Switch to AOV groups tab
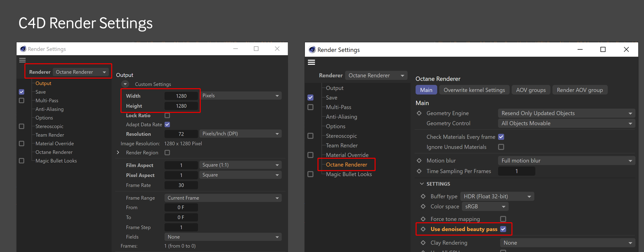644x252 pixels. 531,90
